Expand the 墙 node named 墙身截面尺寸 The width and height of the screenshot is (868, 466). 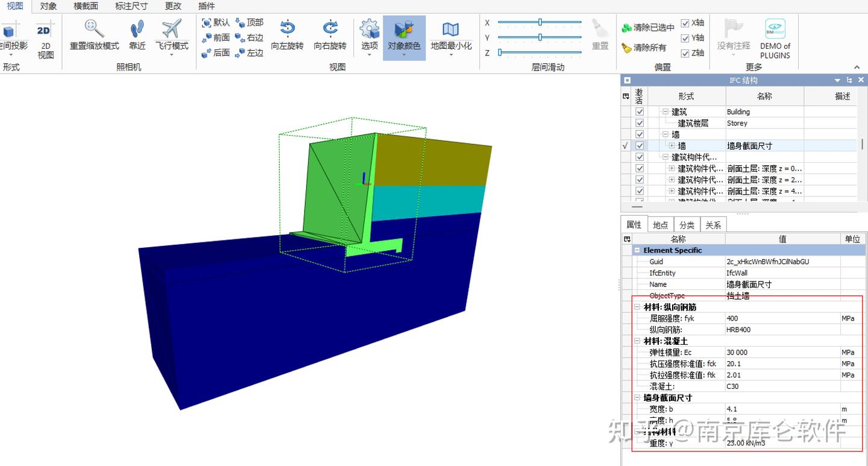click(x=671, y=146)
